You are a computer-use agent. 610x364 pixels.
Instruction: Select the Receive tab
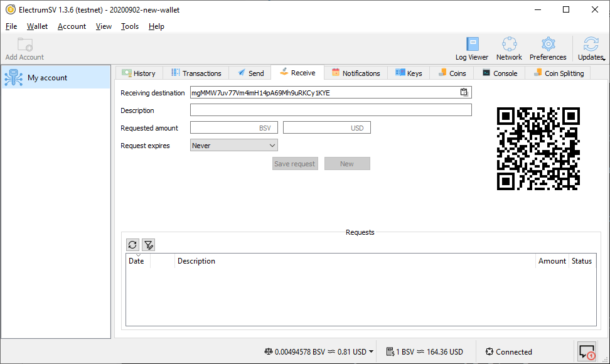(x=297, y=73)
